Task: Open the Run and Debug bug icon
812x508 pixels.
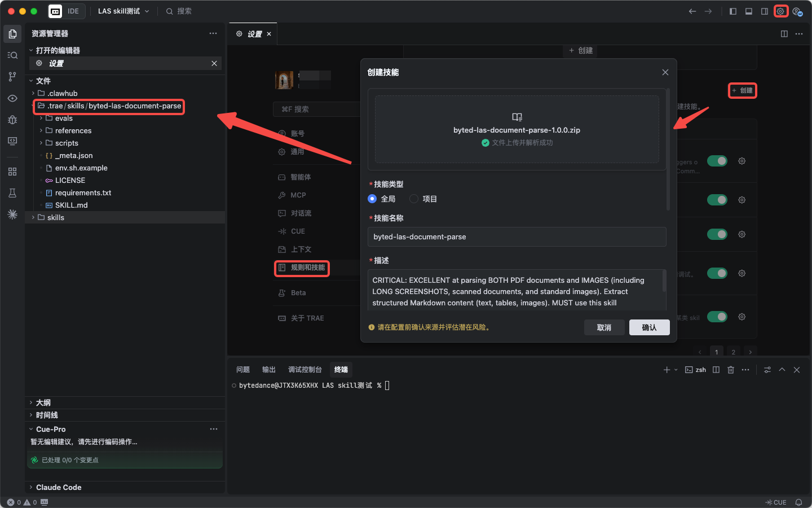Action: click(x=12, y=120)
